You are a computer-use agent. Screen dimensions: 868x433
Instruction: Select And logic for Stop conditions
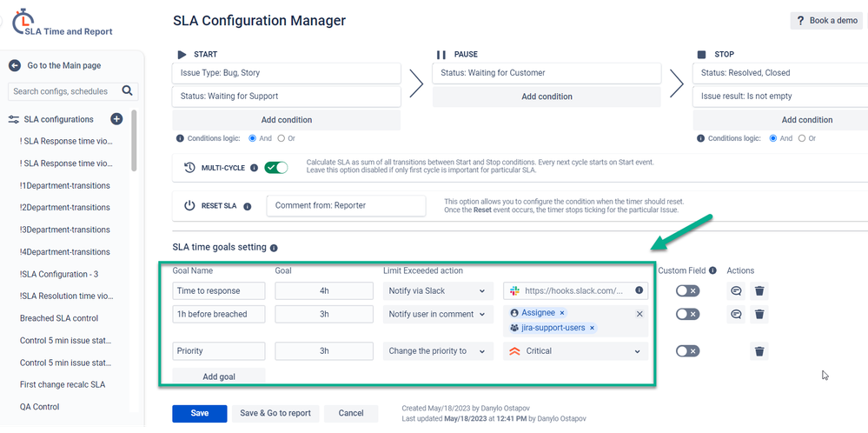[x=773, y=138]
